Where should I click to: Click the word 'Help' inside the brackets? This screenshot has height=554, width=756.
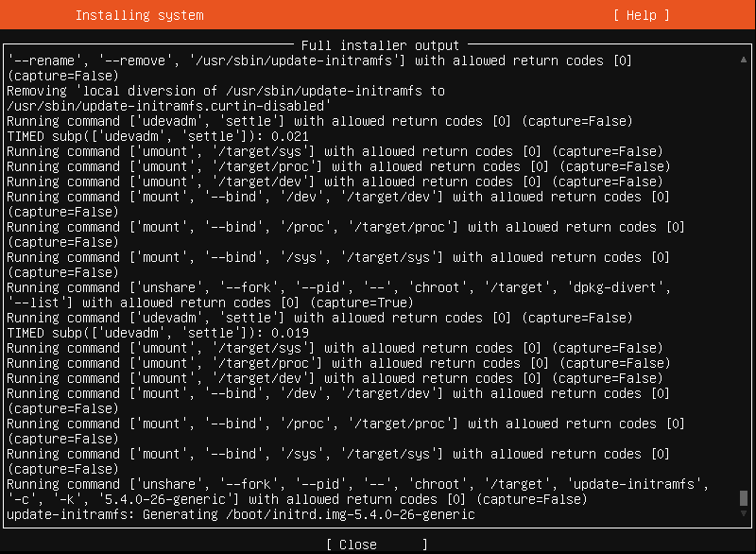[642, 15]
